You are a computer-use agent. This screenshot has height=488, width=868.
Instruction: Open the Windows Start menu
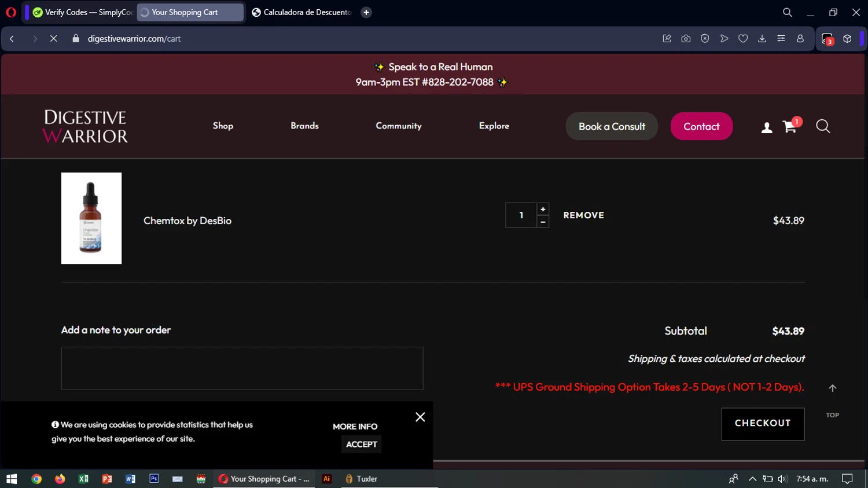tap(12, 479)
